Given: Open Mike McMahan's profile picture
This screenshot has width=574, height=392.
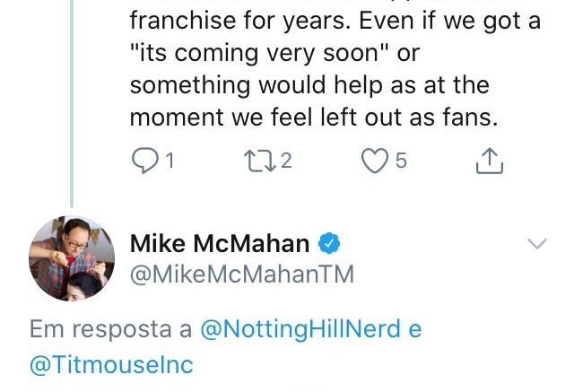Looking at the screenshot, I should click(72, 258).
